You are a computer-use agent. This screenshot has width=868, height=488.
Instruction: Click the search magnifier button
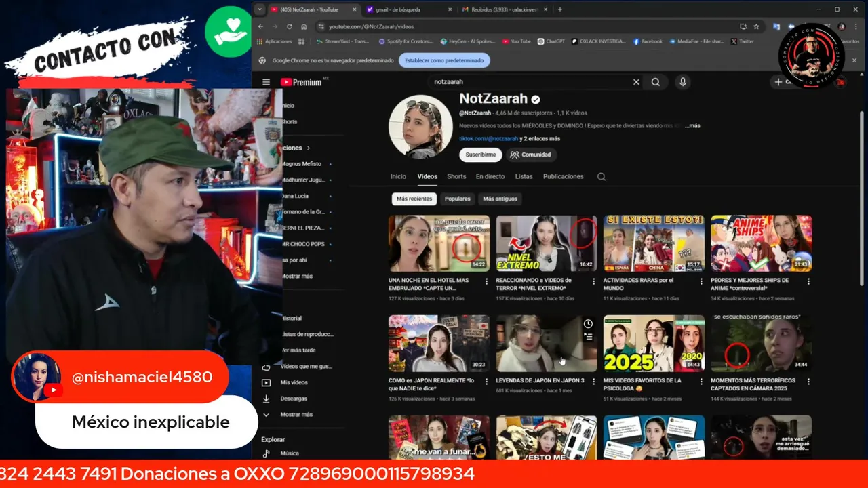click(656, 82)
